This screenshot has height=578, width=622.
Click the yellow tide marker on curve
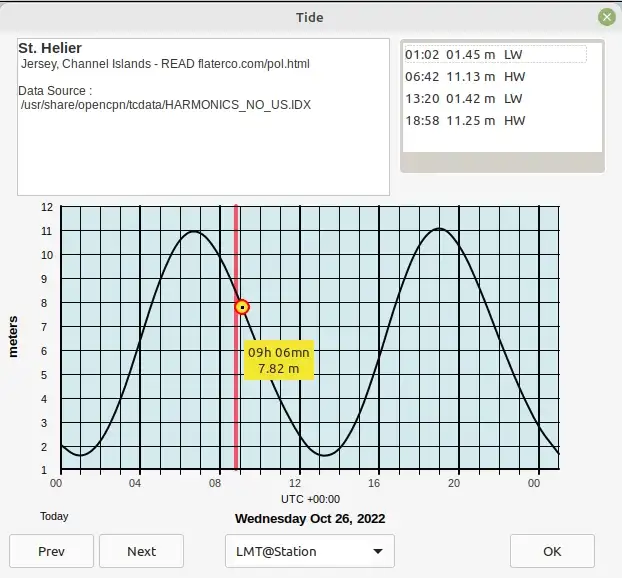pyautogui.click(x=242, y=307)
